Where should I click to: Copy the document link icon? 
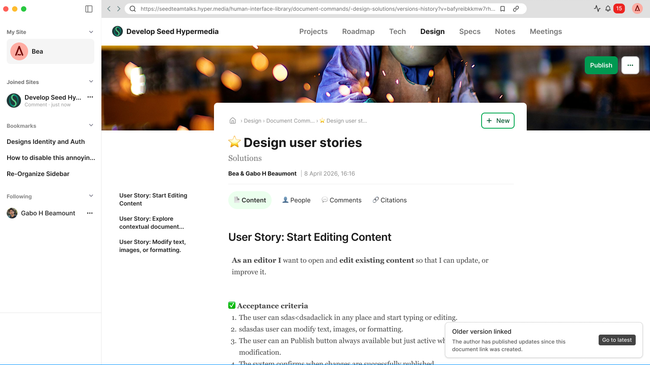pos(516,9)
